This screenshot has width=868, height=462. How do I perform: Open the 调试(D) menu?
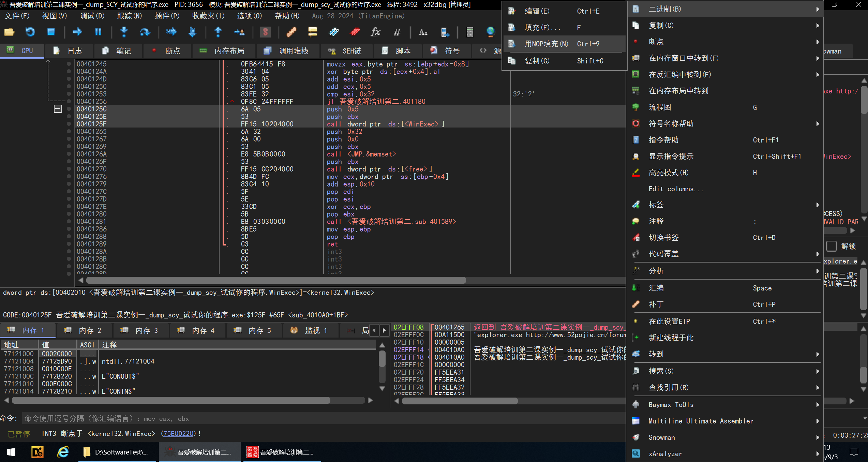[92, 16]
